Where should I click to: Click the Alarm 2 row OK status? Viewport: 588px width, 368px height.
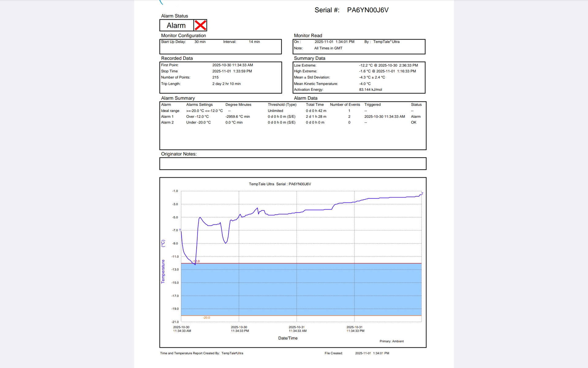coord(413,122)
